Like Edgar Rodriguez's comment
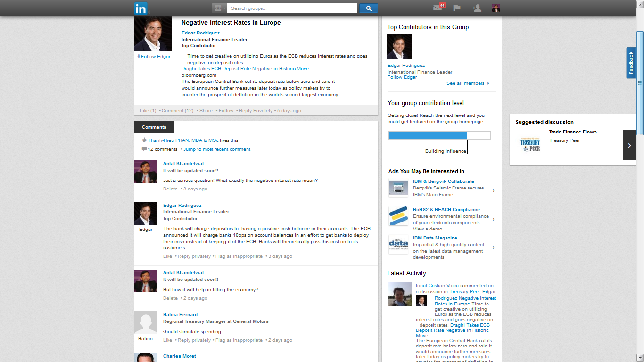The height and width of the screenshot is (362, 644). (x=167, y=256)
